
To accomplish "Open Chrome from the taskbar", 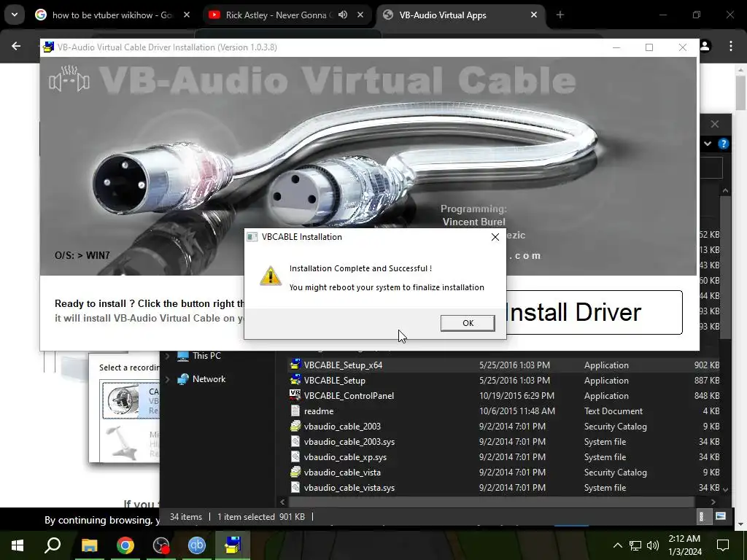I will 125,545.
